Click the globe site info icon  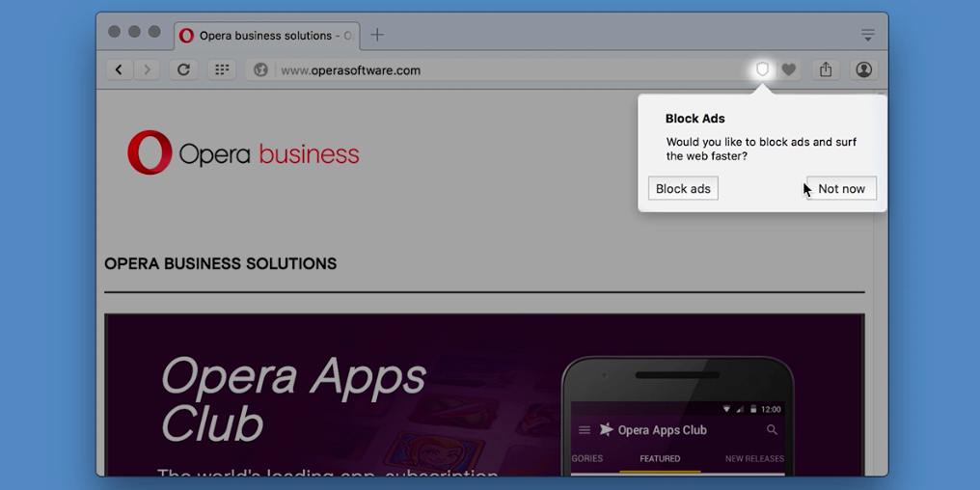pos(260,70)
